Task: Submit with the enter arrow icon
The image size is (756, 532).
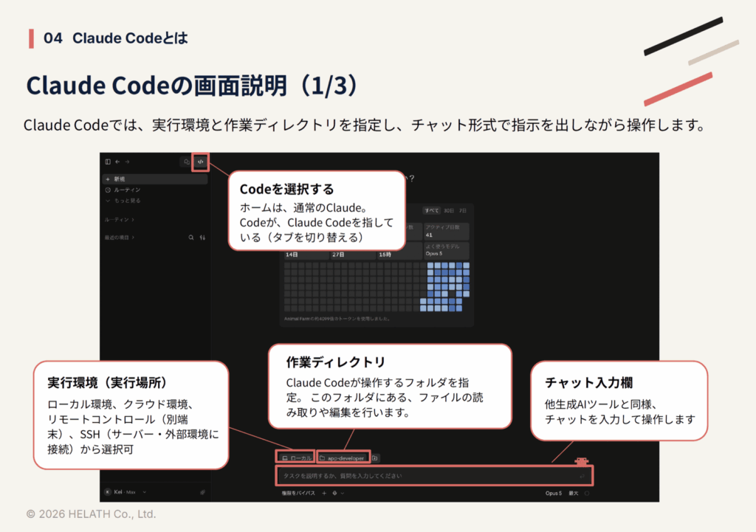Action: [582, 476]
